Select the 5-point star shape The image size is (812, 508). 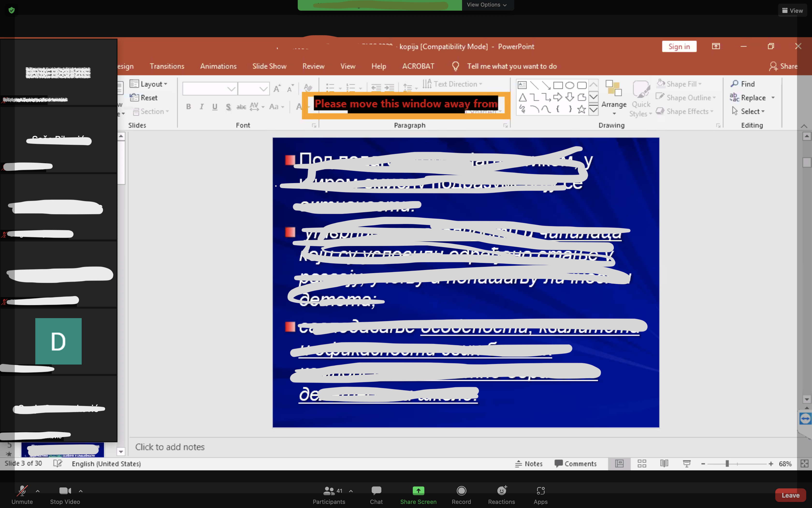pyautogui.click(x=581, y=109)
